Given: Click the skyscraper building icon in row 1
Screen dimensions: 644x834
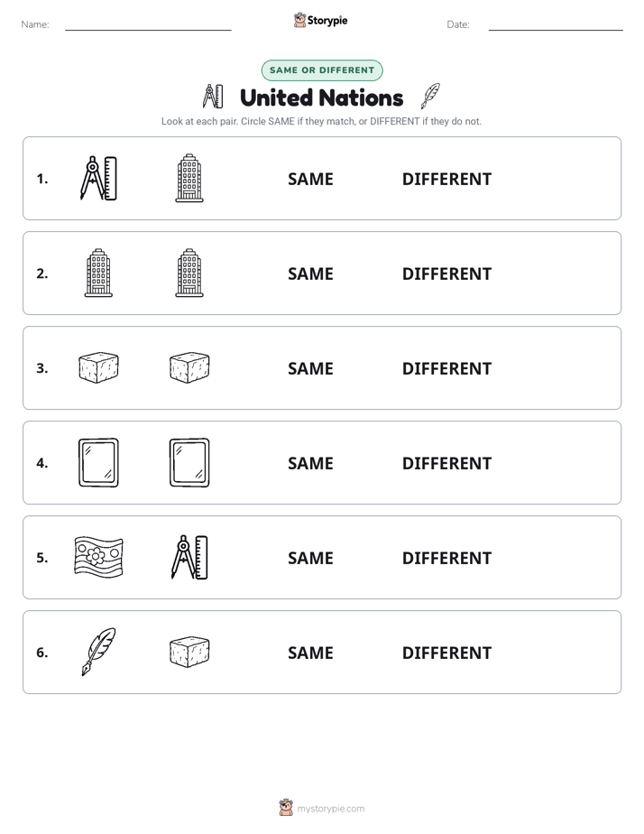Looking at the screenshot, I should click(189, 178).
